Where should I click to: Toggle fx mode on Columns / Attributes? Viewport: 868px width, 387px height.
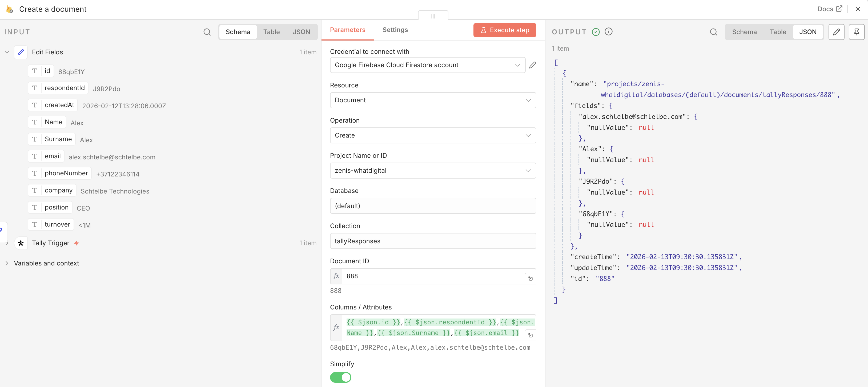336,327
